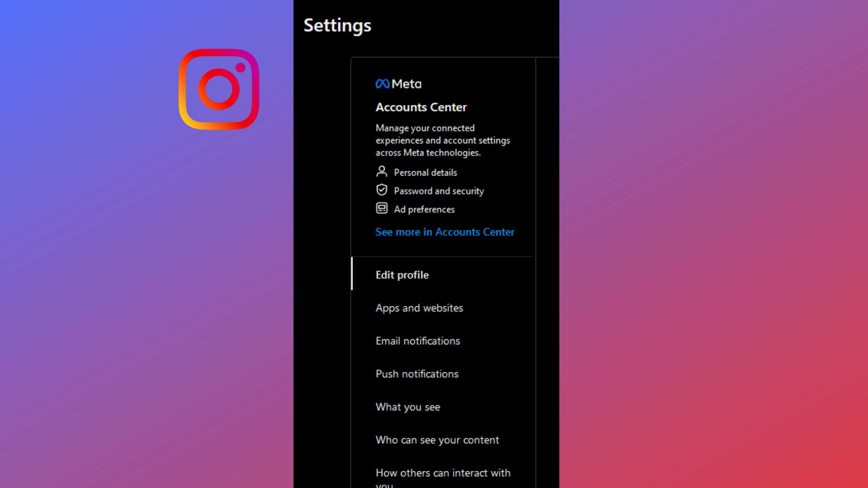Click the Settings page title

[337, 26]
